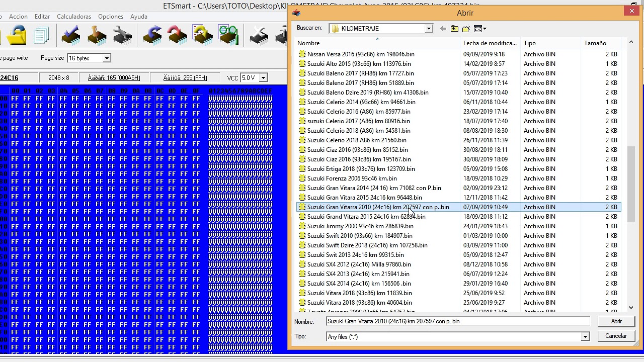Sort by Fecha de modificación column header
The height and width of the screenshot is (362, 644).
click(491, 43)
